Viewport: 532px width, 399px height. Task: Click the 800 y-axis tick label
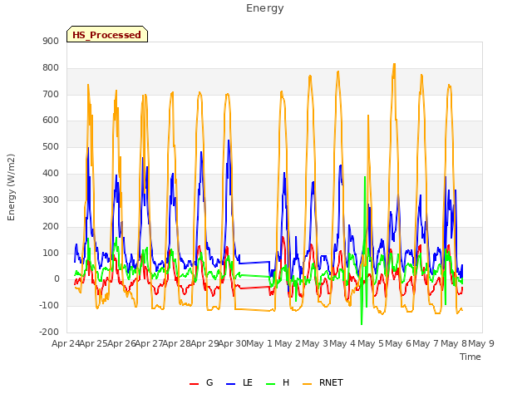click(x=51, y=68)
